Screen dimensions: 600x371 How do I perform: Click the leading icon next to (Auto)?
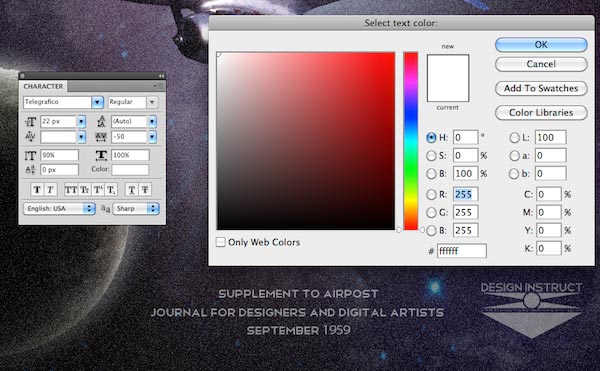[x=101, y=122]
